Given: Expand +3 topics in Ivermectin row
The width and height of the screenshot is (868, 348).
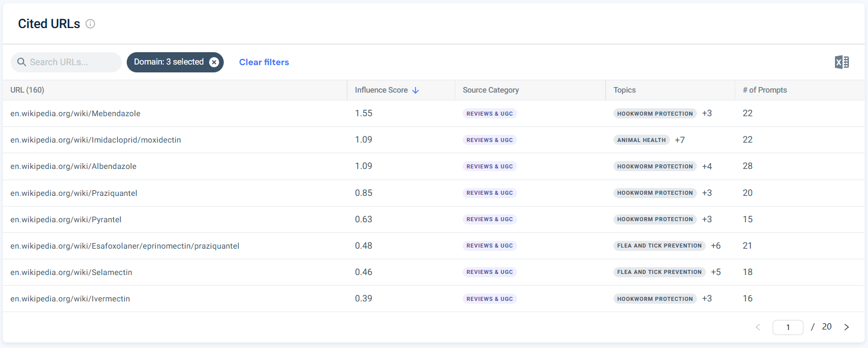Looking at the screenshot, I should pyautogui.click(x=707, y=299).
